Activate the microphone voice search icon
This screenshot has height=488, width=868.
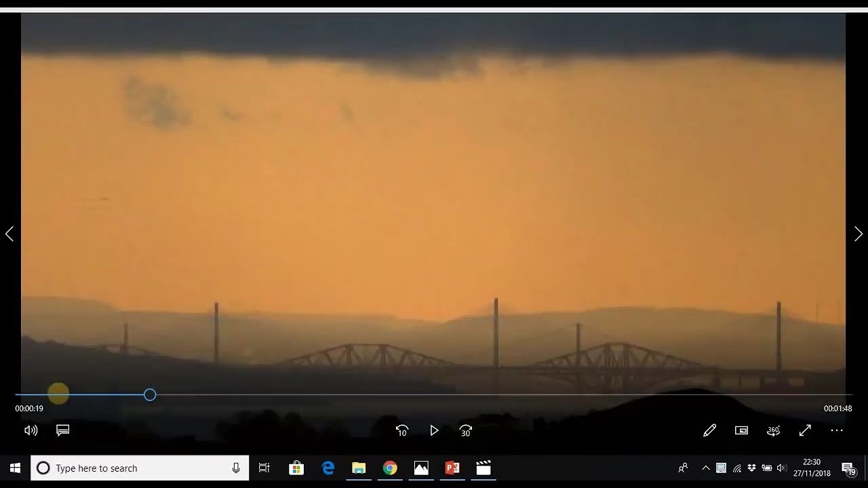236,468
